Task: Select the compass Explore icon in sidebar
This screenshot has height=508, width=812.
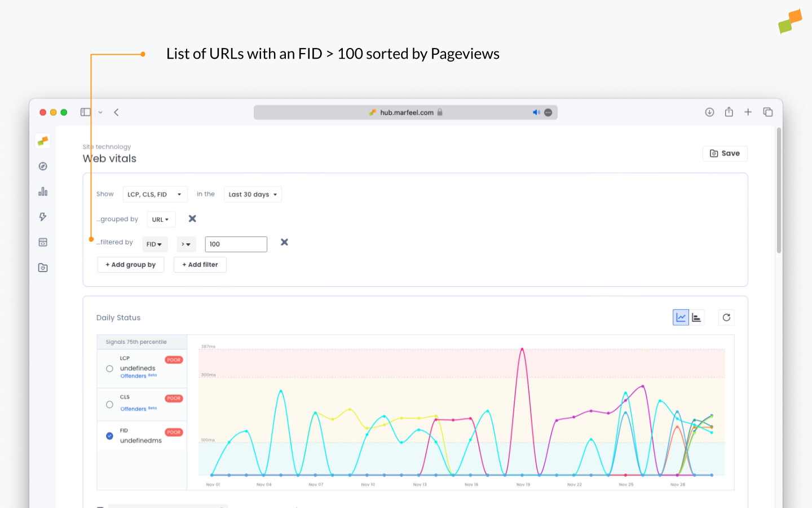Action: 43,166
